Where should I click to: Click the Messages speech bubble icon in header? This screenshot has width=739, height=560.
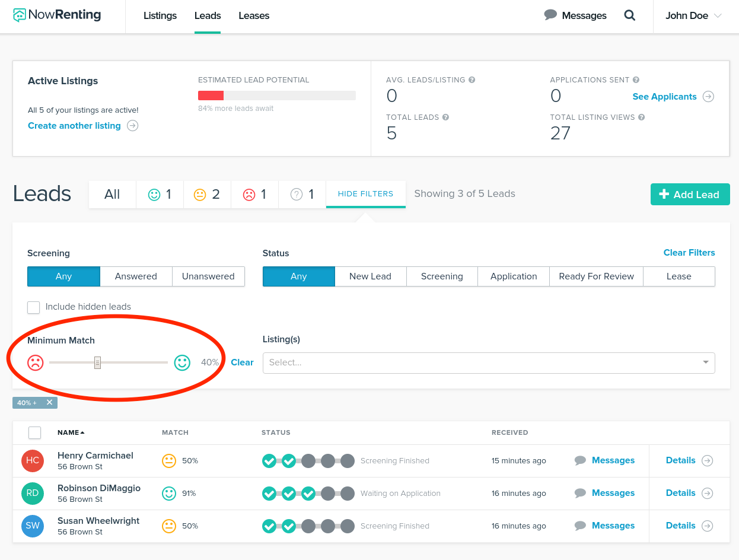tap(550, 15)
